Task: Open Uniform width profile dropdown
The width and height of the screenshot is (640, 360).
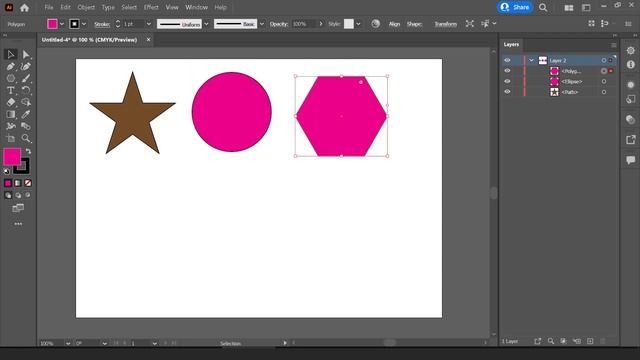Action: [206, 24]
